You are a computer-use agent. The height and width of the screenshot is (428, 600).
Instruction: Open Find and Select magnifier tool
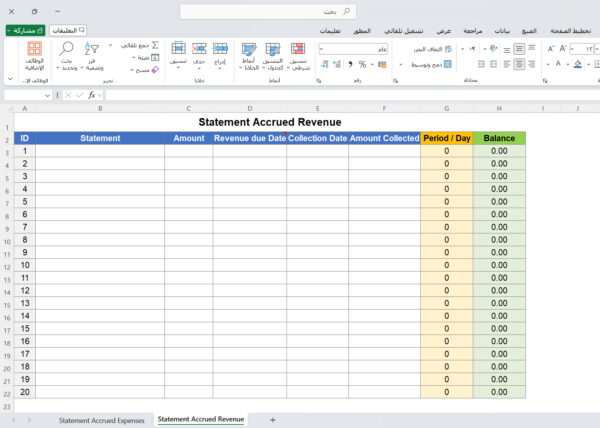(x=67, y=49)
